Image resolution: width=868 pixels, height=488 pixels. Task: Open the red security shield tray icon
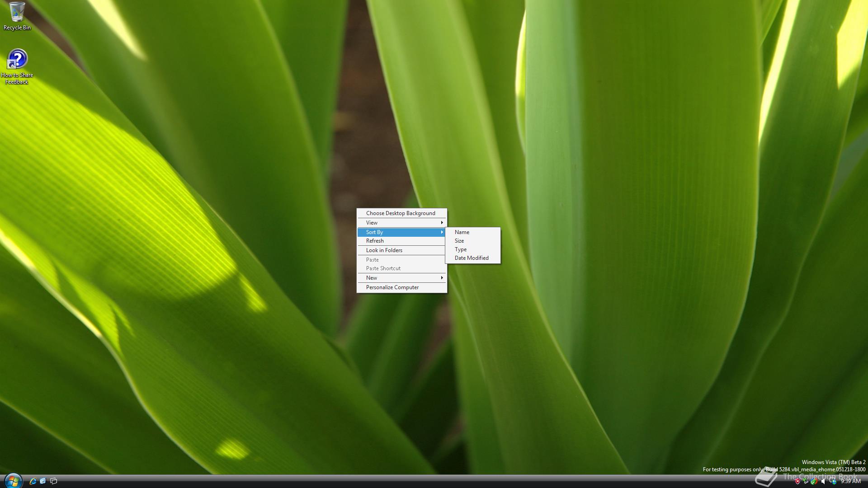point(797,481)
